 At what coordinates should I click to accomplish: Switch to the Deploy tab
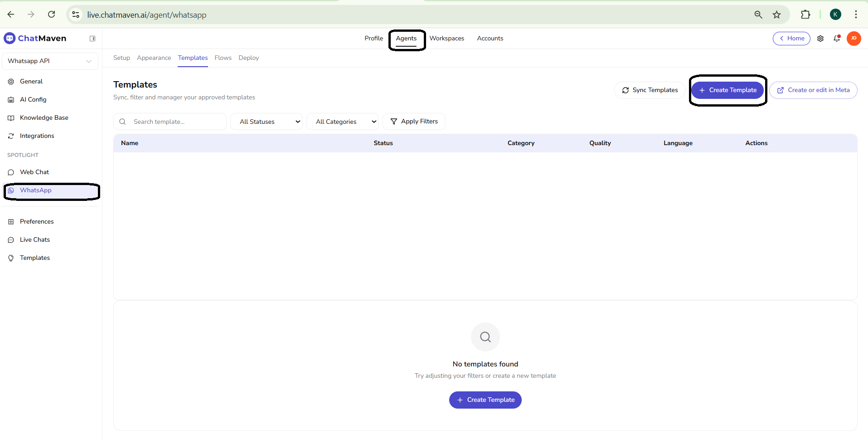[248, 58]
